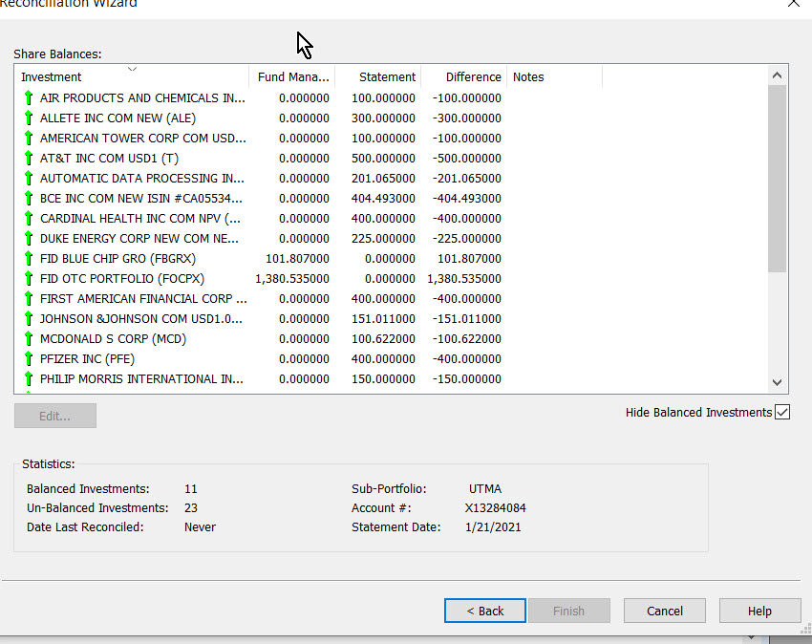Sort by Difference column header
812x644 pixels.
[464, 76]
